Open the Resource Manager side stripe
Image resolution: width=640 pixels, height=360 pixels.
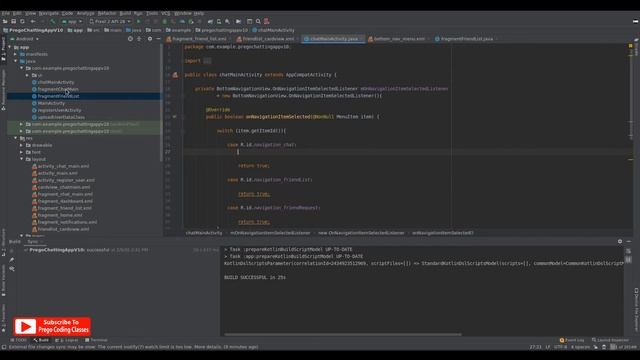(3, 90)
